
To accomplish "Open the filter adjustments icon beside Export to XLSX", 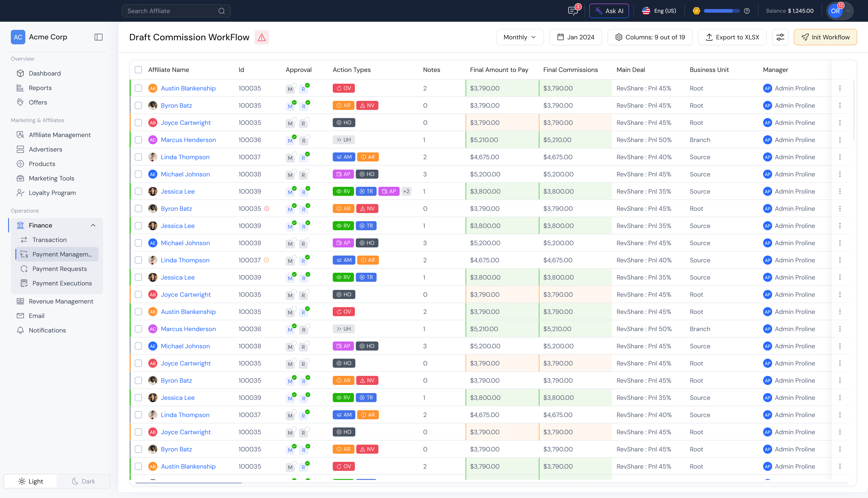I will pyautogui.click(x=781, y=37).
